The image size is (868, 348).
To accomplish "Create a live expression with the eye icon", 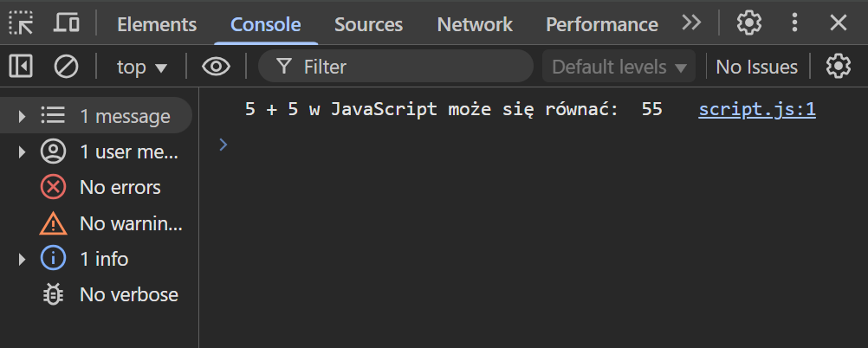I will (x=216, y=67).
